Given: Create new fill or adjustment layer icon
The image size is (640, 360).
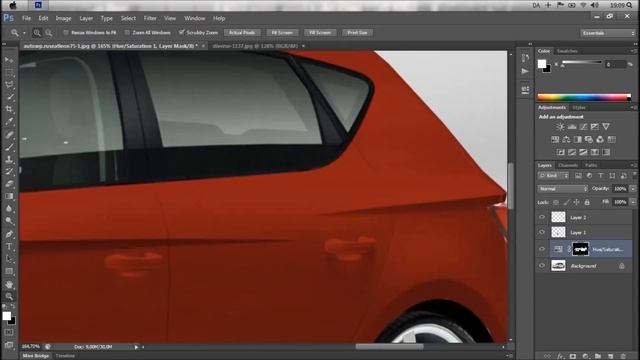Looking at the screenshot, I should 585,356.
